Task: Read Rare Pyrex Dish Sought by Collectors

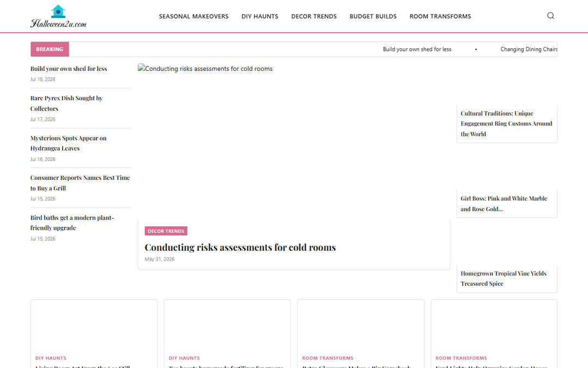Action: coord(66,103)
